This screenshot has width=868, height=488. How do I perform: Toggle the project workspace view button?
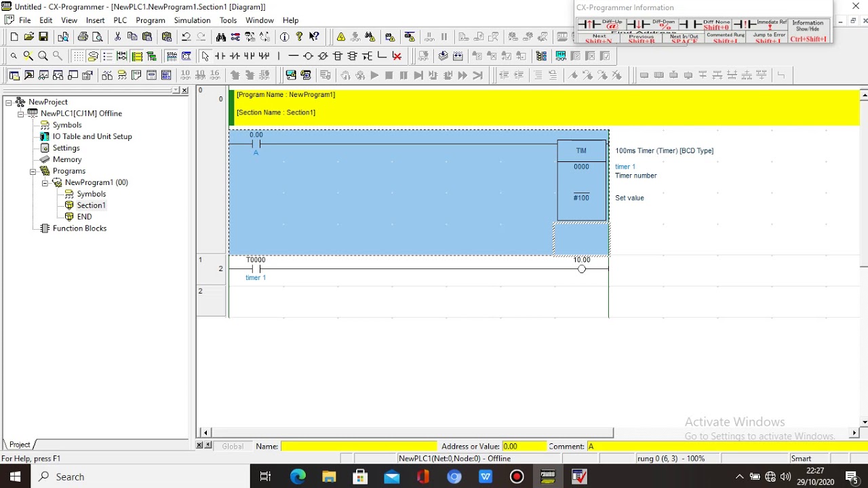14,75
